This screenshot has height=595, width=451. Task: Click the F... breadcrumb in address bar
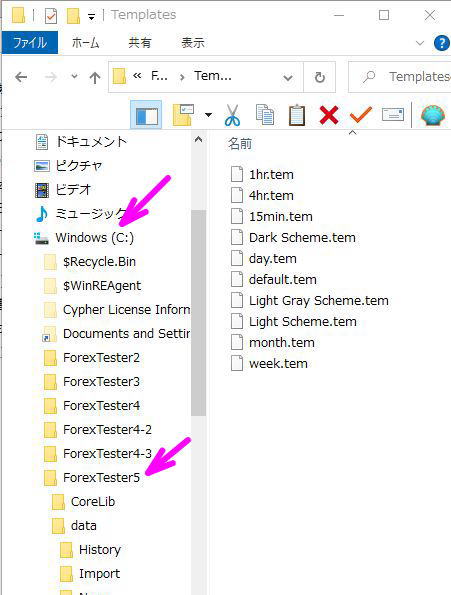(x=159, y=76)
